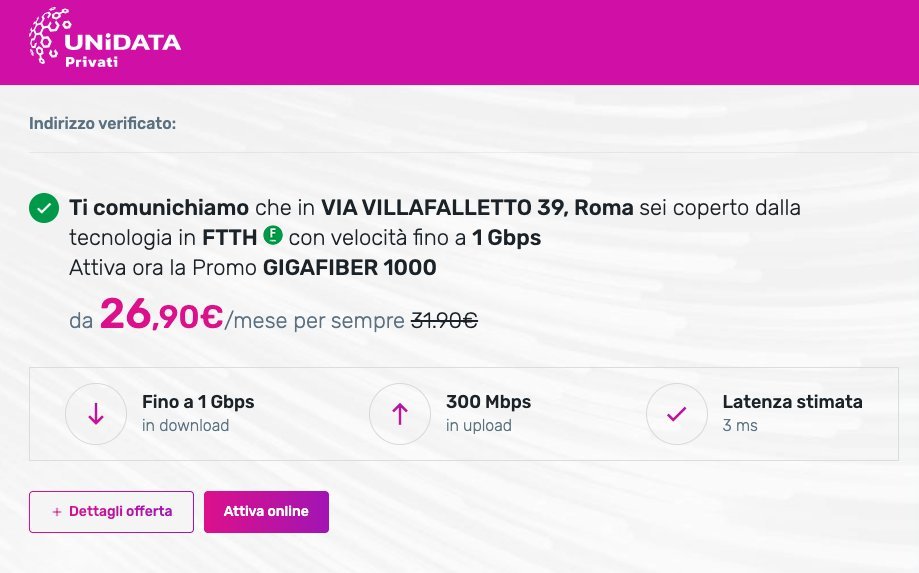Click the green verified checkmark icon
The width and height of the screenshot is (919, 573).
point(44,208)
